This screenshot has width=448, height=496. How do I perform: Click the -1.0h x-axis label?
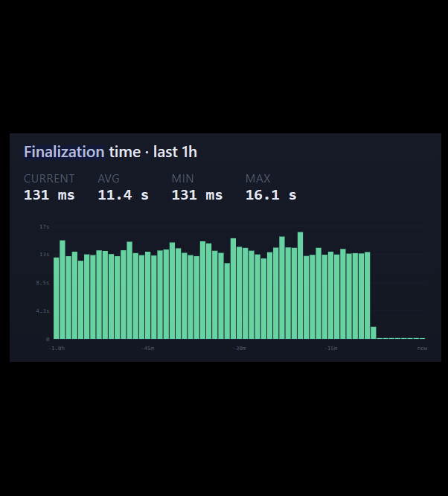click(57, 349)
